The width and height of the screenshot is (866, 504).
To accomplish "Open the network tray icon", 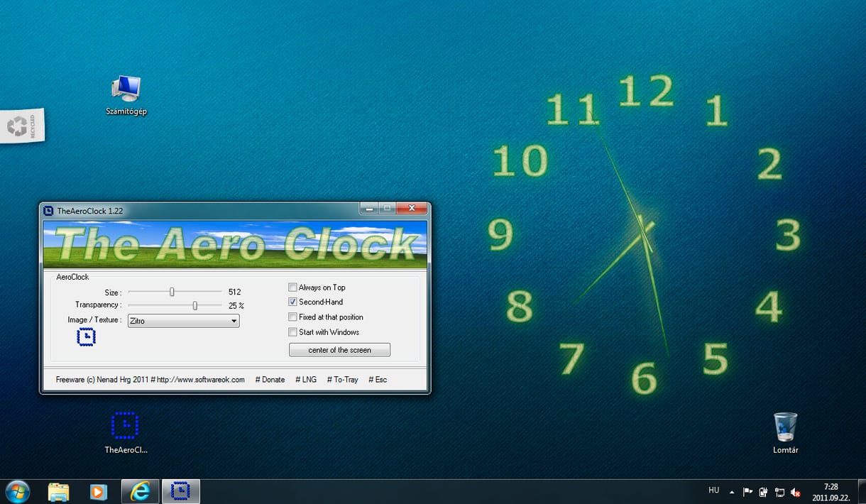I will coord(779,492).
